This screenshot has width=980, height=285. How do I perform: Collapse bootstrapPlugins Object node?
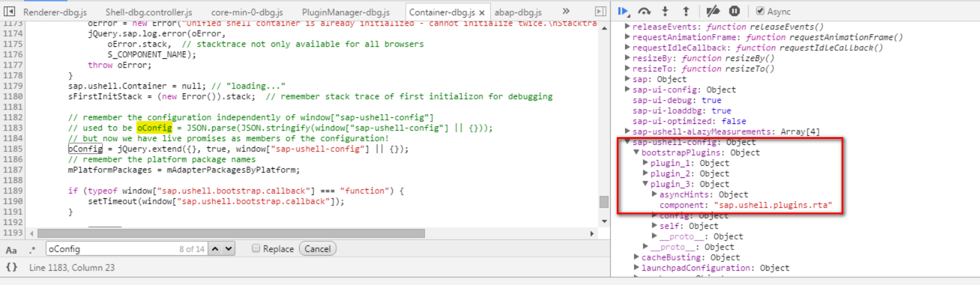pos(637,153)
